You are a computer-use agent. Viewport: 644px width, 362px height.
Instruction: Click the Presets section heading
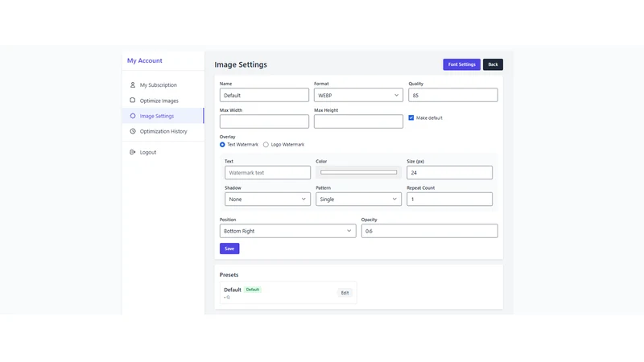229,274
